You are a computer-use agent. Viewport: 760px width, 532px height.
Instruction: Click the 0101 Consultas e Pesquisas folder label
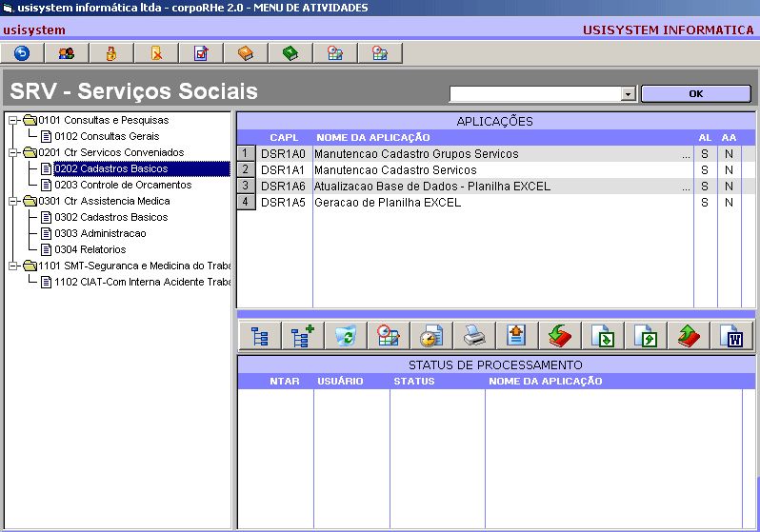pos(104,120)
